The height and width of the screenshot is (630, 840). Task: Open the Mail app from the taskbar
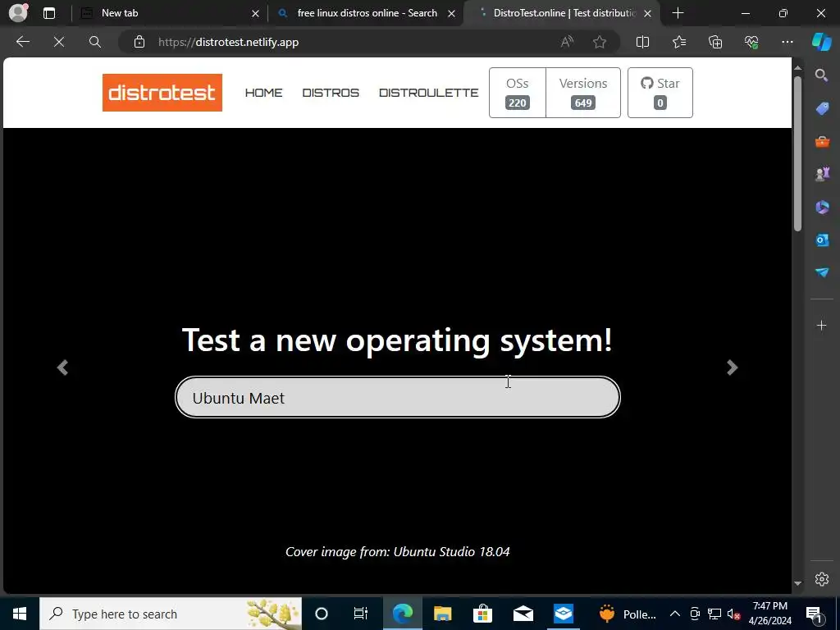(523, 614)
